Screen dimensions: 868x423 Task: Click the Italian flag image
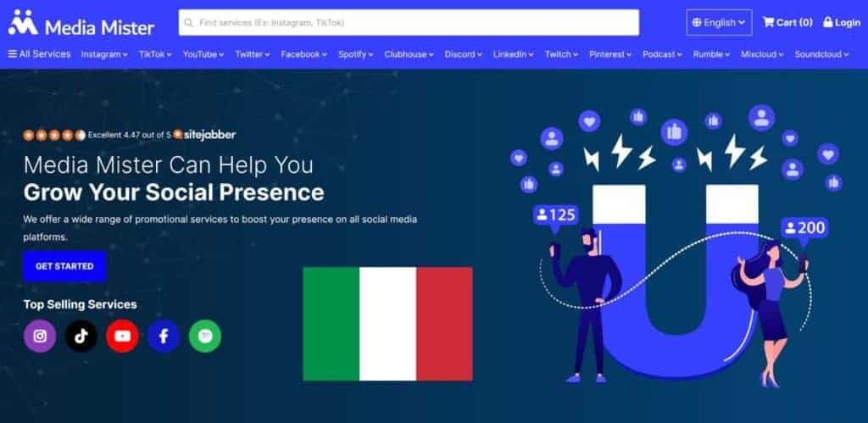[x=387, y=324]
